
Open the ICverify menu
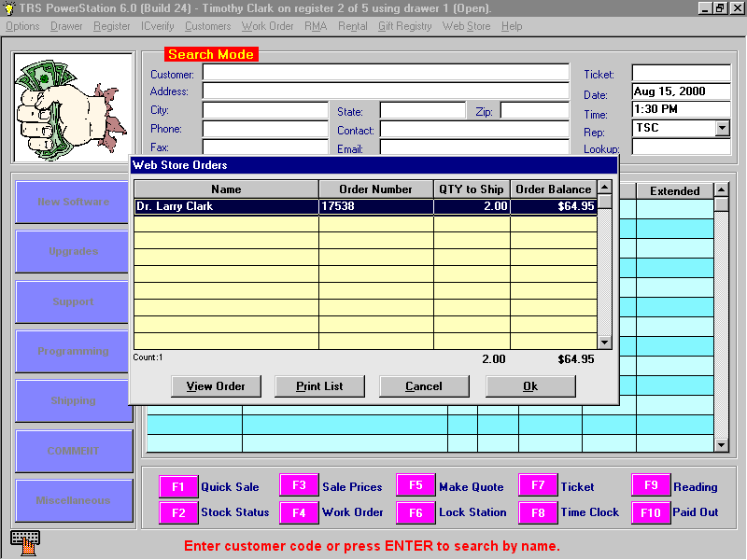tap(157, 26)
